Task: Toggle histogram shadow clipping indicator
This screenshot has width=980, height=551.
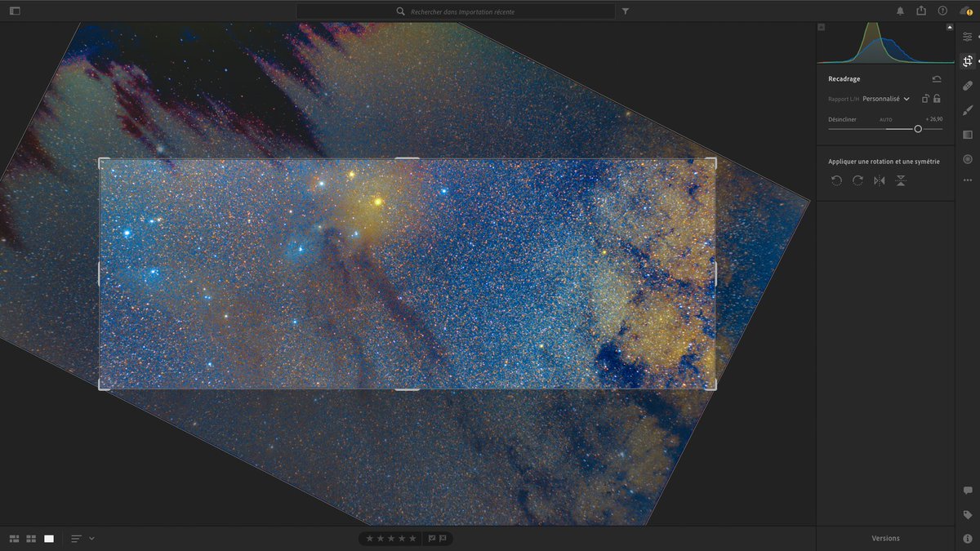Action: [822, 27]
